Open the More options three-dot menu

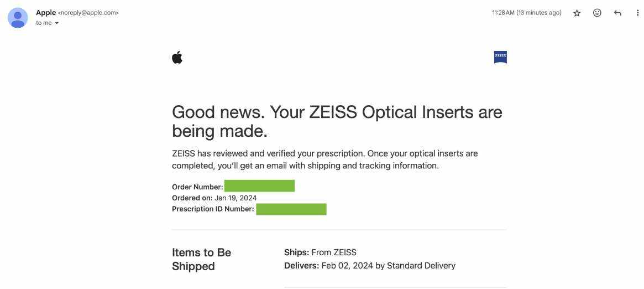point(637,13)
